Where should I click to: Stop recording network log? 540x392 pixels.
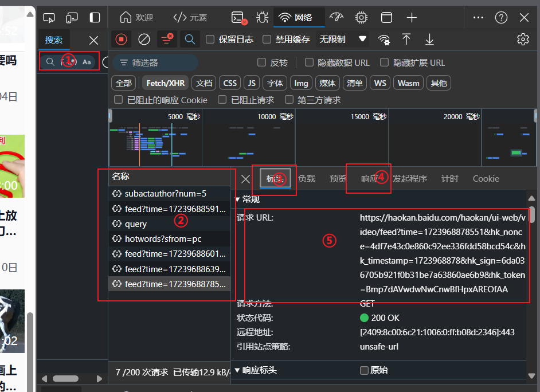pos(121,40)
